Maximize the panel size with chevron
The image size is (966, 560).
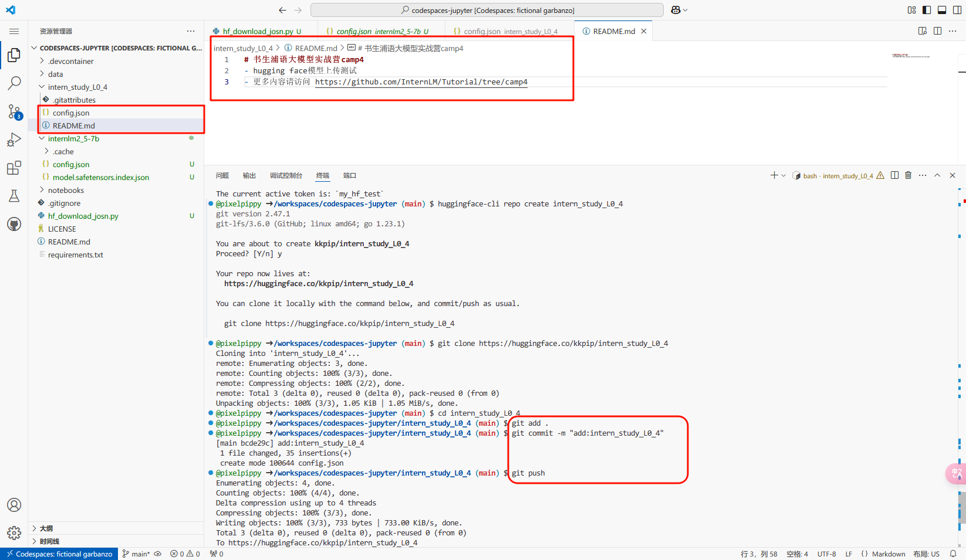[937, 175]
